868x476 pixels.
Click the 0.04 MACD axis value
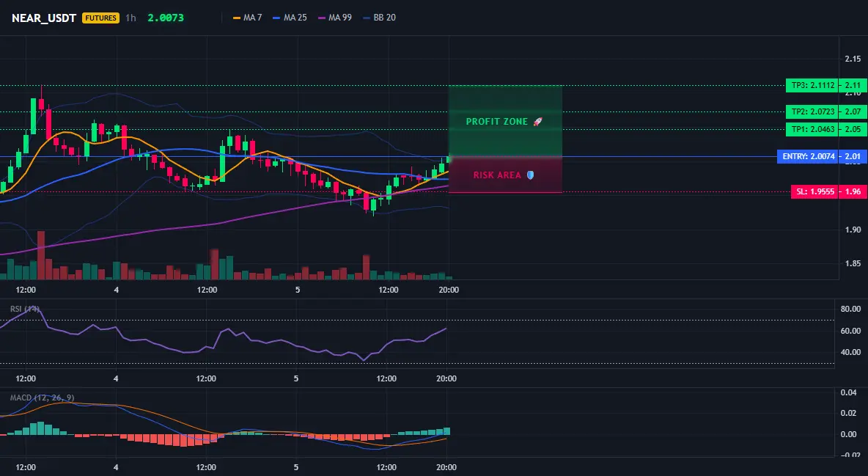pyautogui.click(x=849, y=392)
